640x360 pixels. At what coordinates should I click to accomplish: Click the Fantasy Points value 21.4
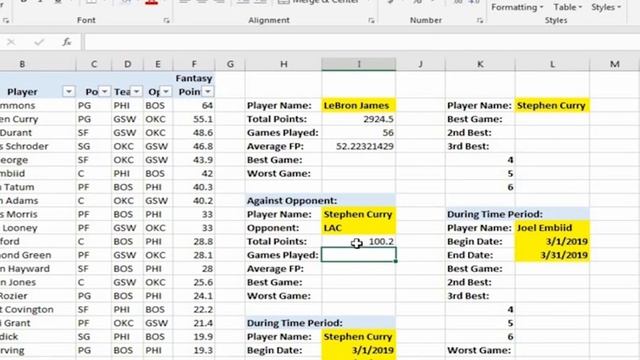194,323
